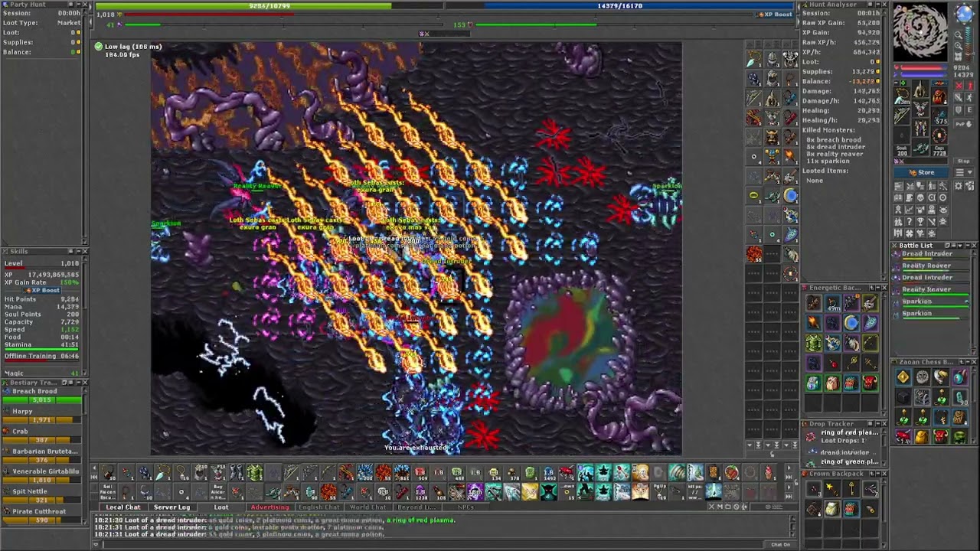980x551 pixels.
Task: Open the World Chat tab
Action: (367, 507)
